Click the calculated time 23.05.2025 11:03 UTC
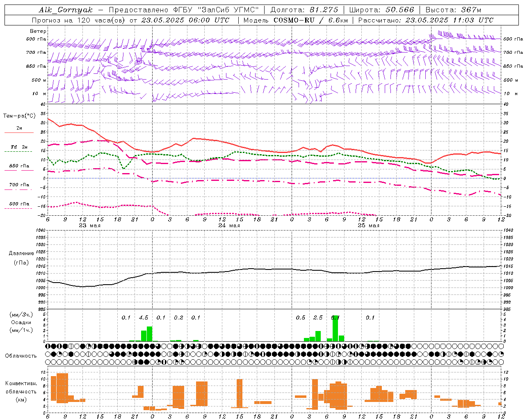This screenshot has width=525, height=420. (x=449, y=20)
